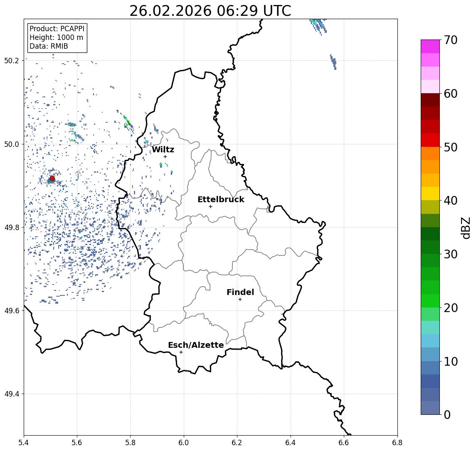The height and width of the screenshot is (451, 476).
Task: Click the latitude axis label 50.2
Action: (12, 60)
